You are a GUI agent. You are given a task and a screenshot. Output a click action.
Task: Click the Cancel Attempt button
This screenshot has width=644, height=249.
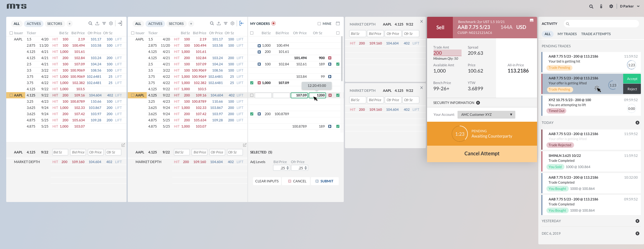(482, 153)
